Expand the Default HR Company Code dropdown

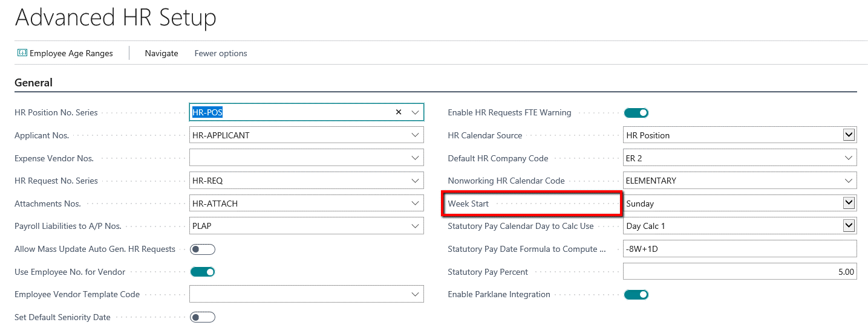849,158
